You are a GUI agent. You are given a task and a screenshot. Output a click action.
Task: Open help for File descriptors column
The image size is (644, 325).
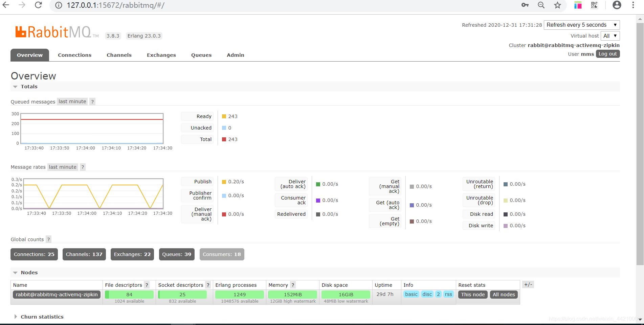(x=147, y=285)
